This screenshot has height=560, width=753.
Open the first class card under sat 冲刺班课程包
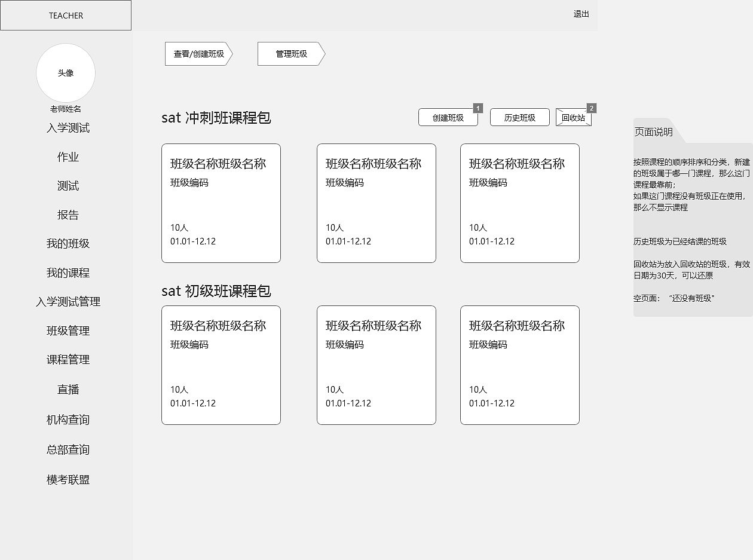coord(221,203)
